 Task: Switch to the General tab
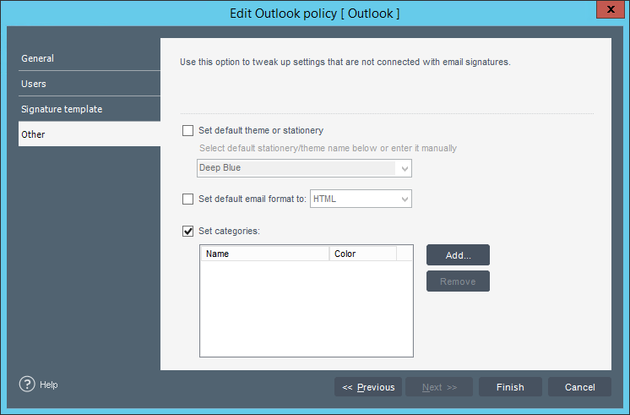click(x=89, y=58)
